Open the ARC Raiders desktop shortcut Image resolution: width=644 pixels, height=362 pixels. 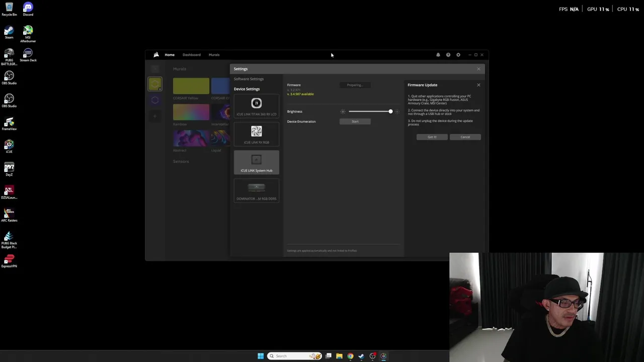pos(9,215)
